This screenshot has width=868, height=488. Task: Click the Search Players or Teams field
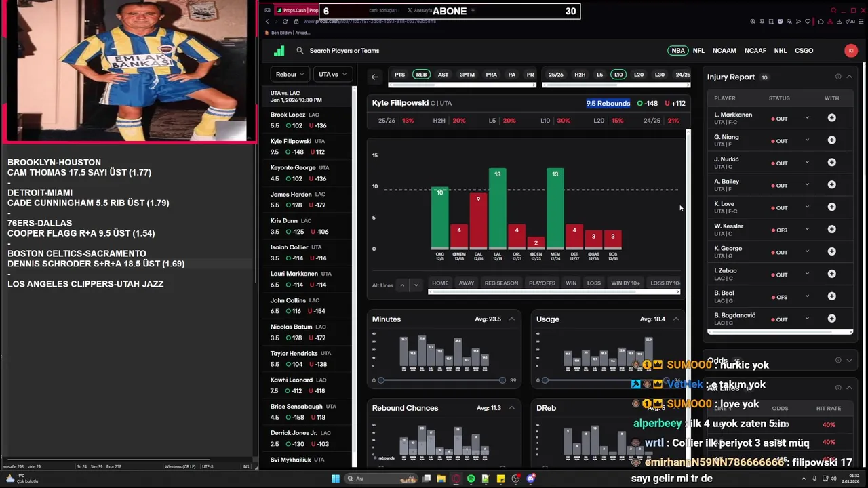pos(344,51)
